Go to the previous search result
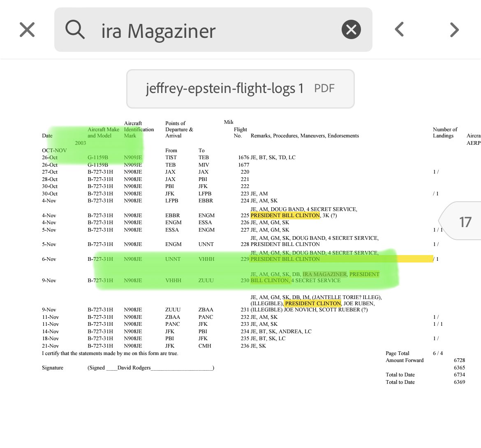This screenshot has width=481, height=448. point(399,30)
